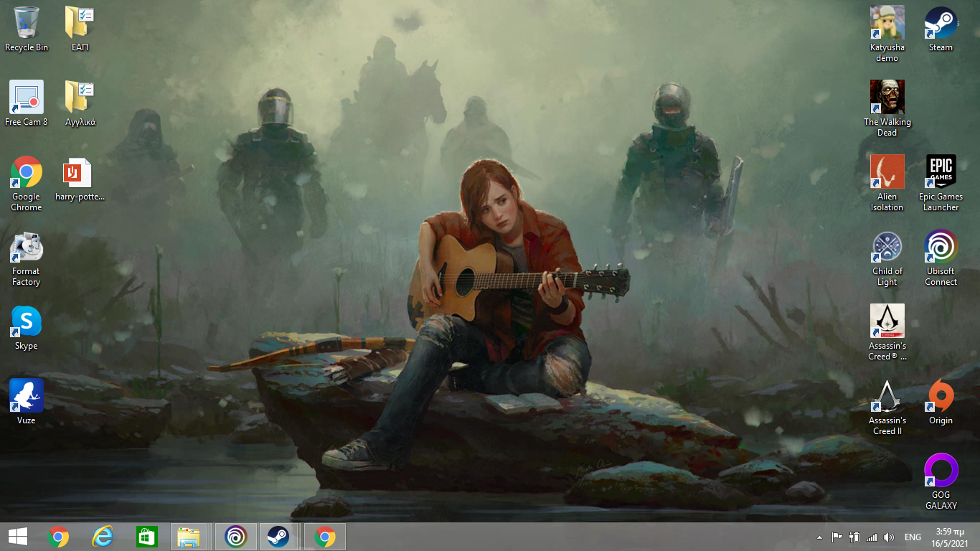Open File Explorer on the taskbar
Viewport: 980px width, 551px height.
pyautogui.click(x=189, y=537)
